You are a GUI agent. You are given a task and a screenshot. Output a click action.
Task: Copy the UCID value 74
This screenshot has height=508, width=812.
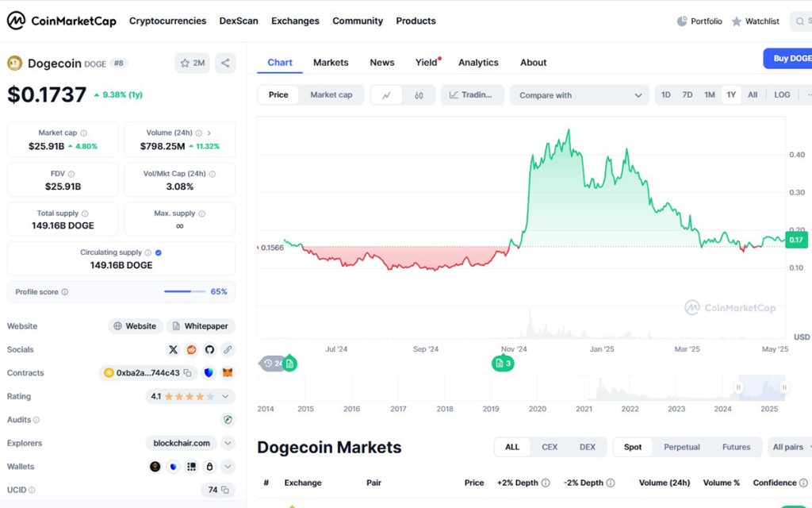(x=225, y=490)
